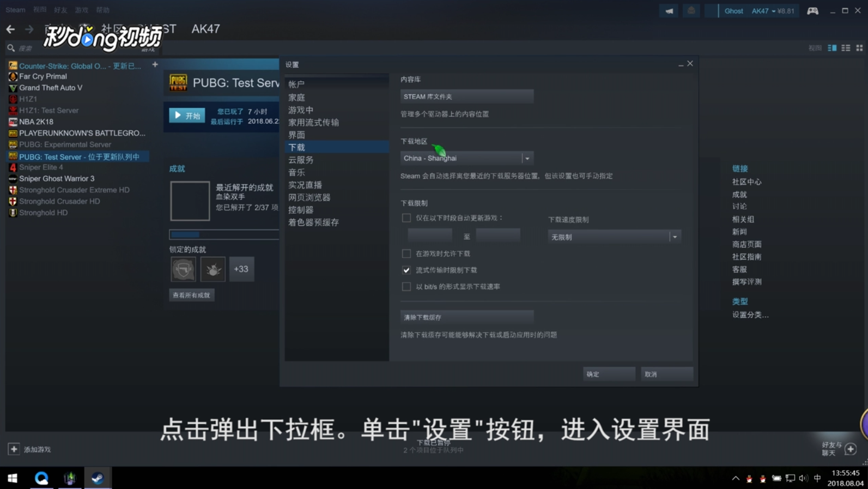Click the announcements megaphone icon in header
This screenshot has height=489, width=868.
click(x=669, y=11)
